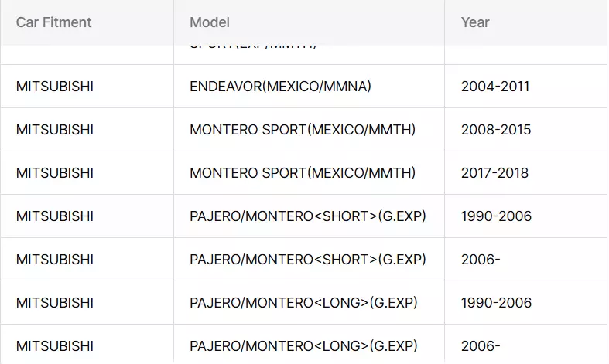This screenshot has height=364, width=609.
Task: Click the 1990-2006 year in LONG row
Action: pos(496,303)
